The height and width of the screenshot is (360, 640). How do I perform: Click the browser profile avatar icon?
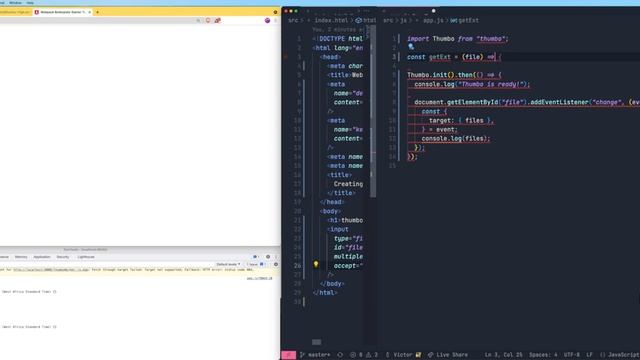267,20
